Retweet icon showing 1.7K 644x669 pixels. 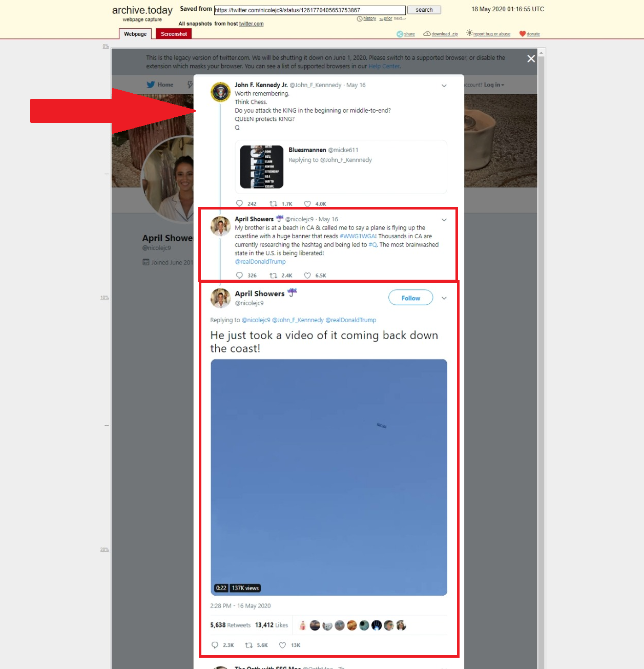pos(274,203)
